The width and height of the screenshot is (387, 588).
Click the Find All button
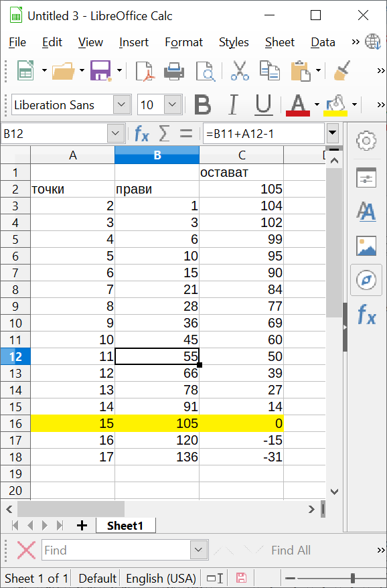[291, 550]
